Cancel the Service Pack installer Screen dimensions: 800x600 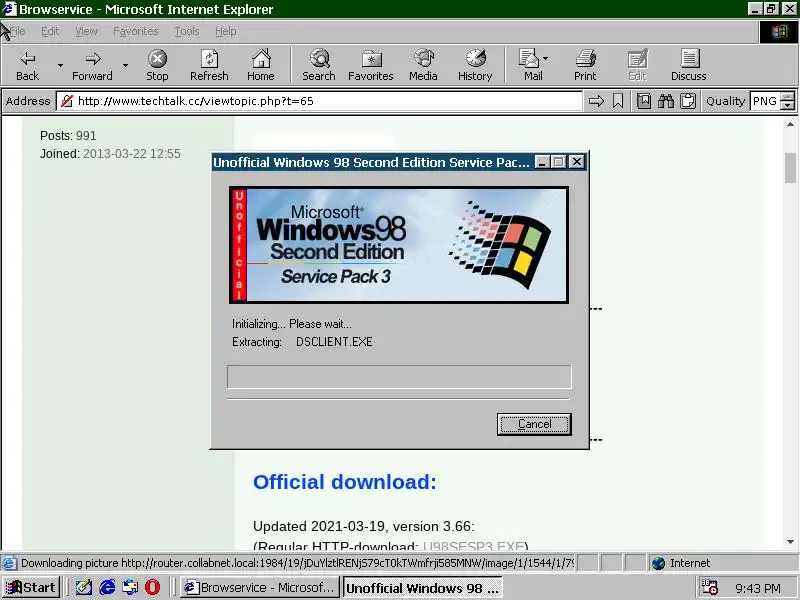pyautogui.click(x=534, y=424)
